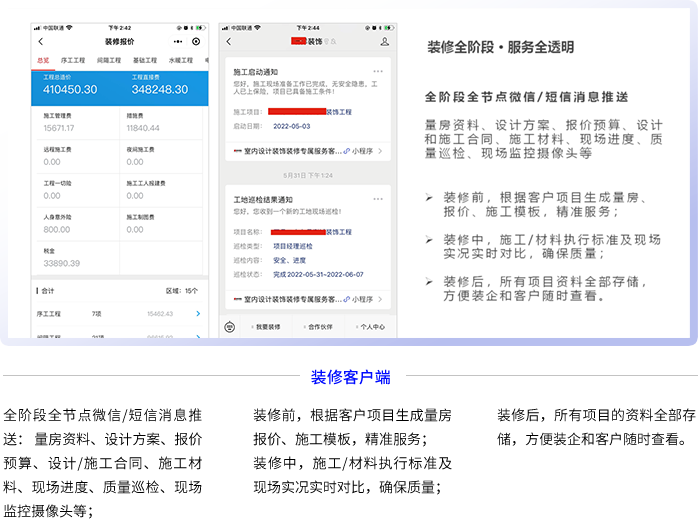Tap the mini program close circle icon
The image size is (698, 519).
click(196, 42)
